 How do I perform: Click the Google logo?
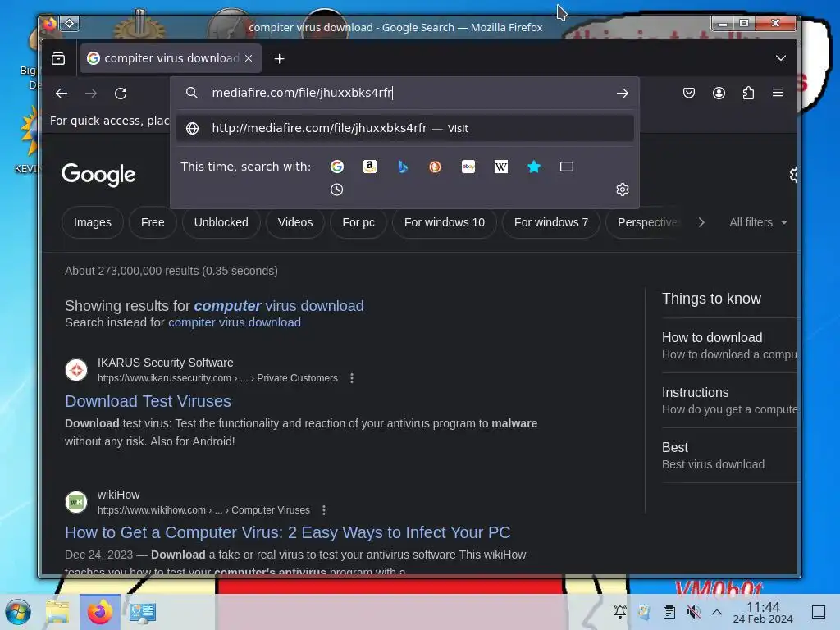pos(98,175)
